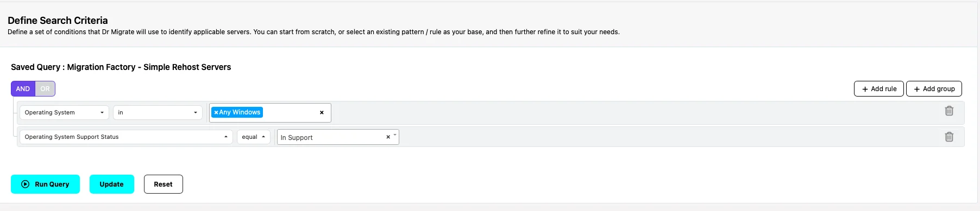This screenshot has width=980, height=211.
Task: Clear the Operating System values field
Action: pyautogui.click(x=322, y=112)
